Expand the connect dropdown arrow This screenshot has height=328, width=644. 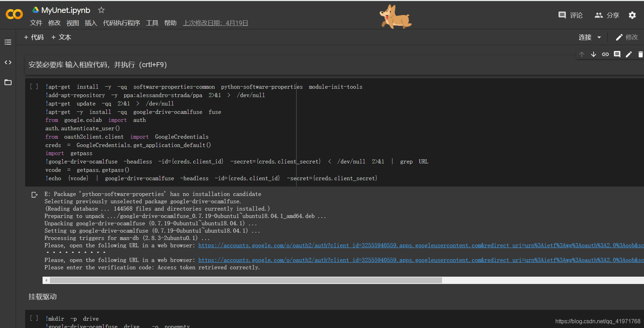click(x=599, y=37)
